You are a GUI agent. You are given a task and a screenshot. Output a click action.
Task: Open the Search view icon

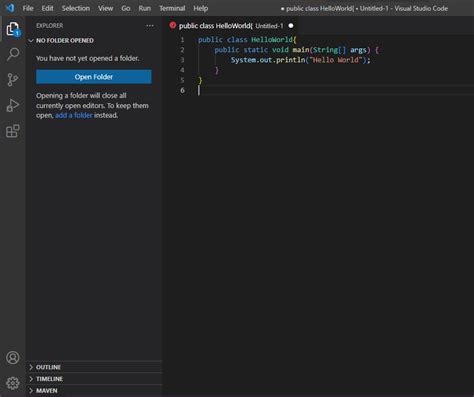[13, 54]
